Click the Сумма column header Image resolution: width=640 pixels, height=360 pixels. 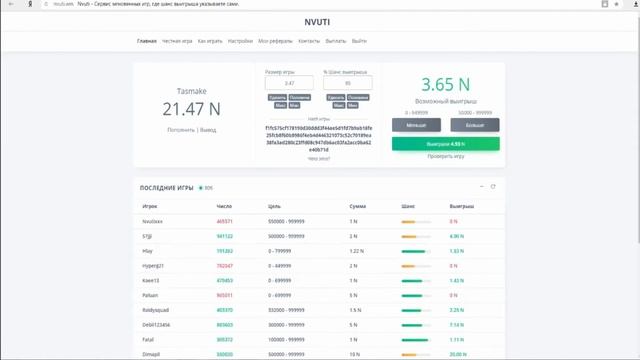358,207
